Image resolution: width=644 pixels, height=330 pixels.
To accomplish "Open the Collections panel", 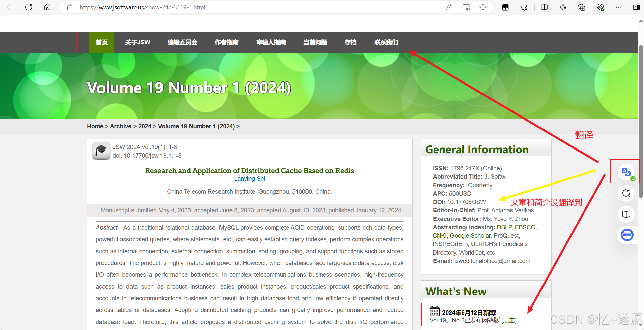I will coord(582,7).
